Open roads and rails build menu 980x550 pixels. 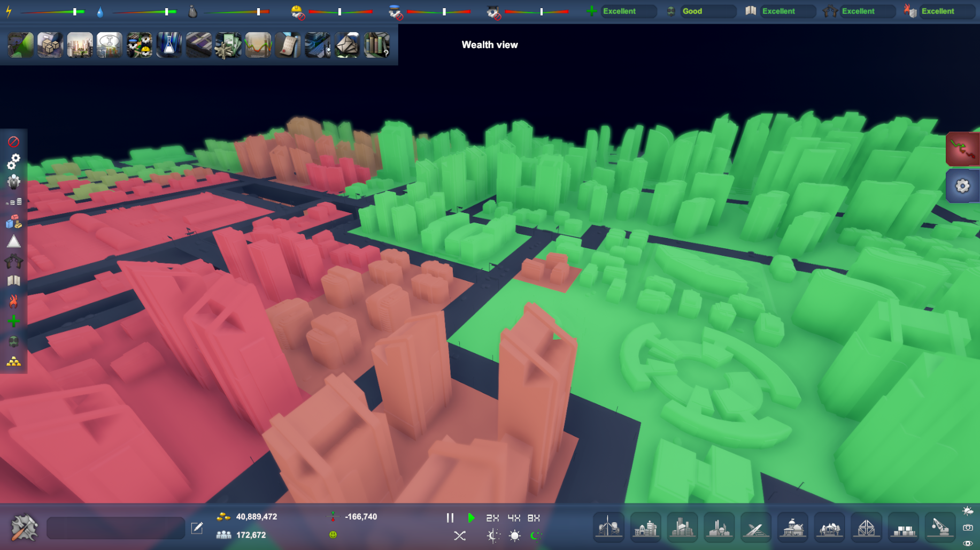pyautogui.click(x=755, y=528)
